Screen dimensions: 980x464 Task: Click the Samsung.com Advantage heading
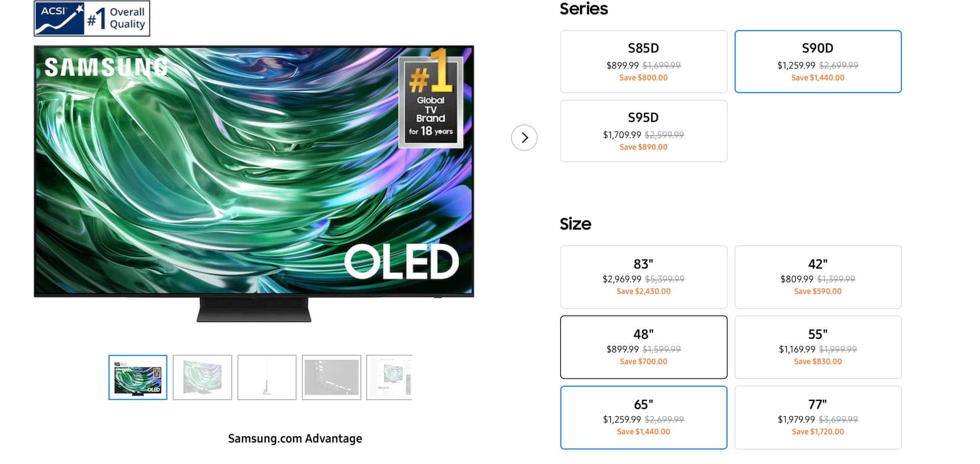click(295, 439)
